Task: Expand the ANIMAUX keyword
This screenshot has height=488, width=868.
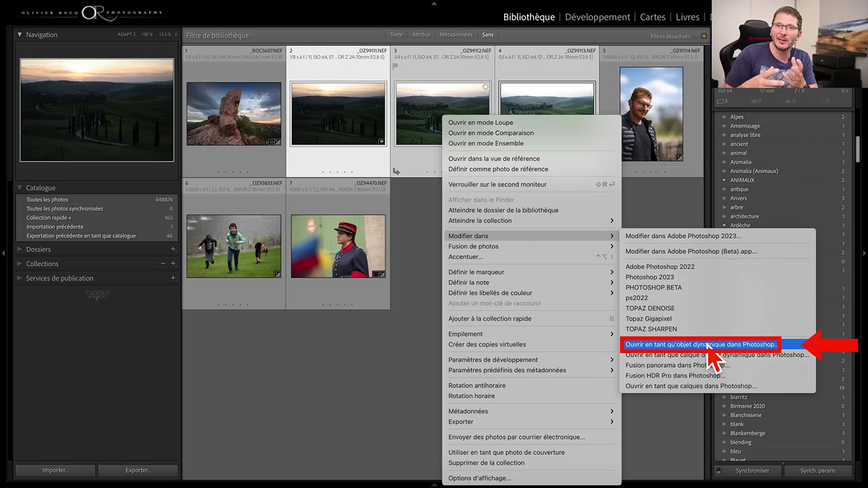Action: pyautogui.click(x=725, y=180)
